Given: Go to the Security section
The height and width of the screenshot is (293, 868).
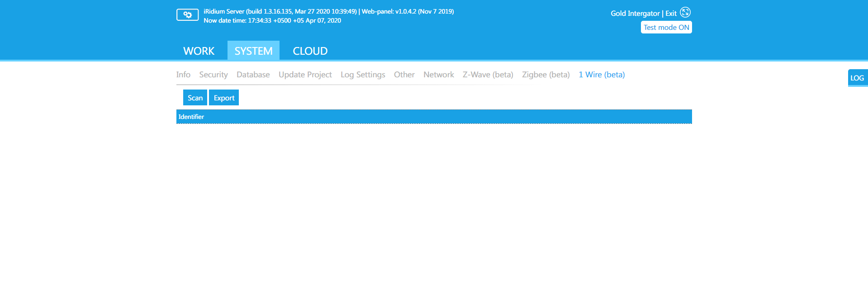Looking at the screenshot, I should coord(213,75).
